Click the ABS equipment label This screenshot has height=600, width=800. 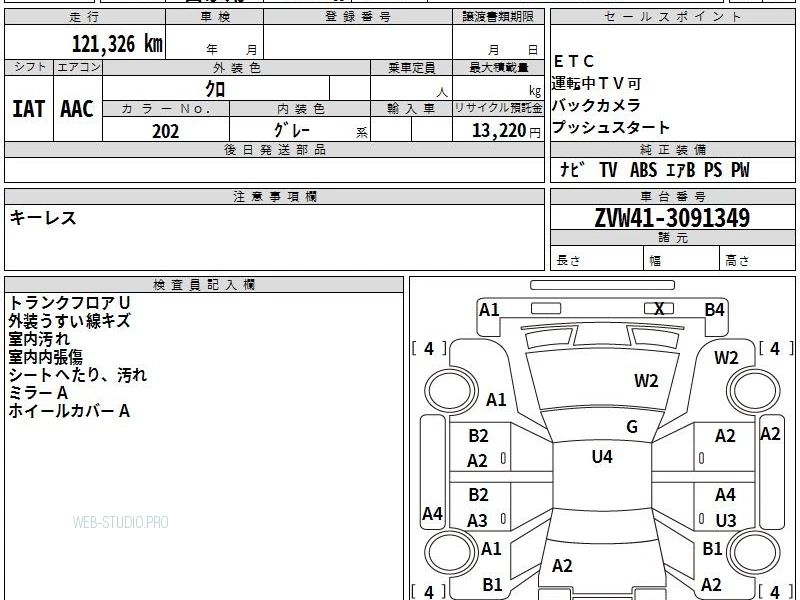pyautogui.click(x=643, y=170)
